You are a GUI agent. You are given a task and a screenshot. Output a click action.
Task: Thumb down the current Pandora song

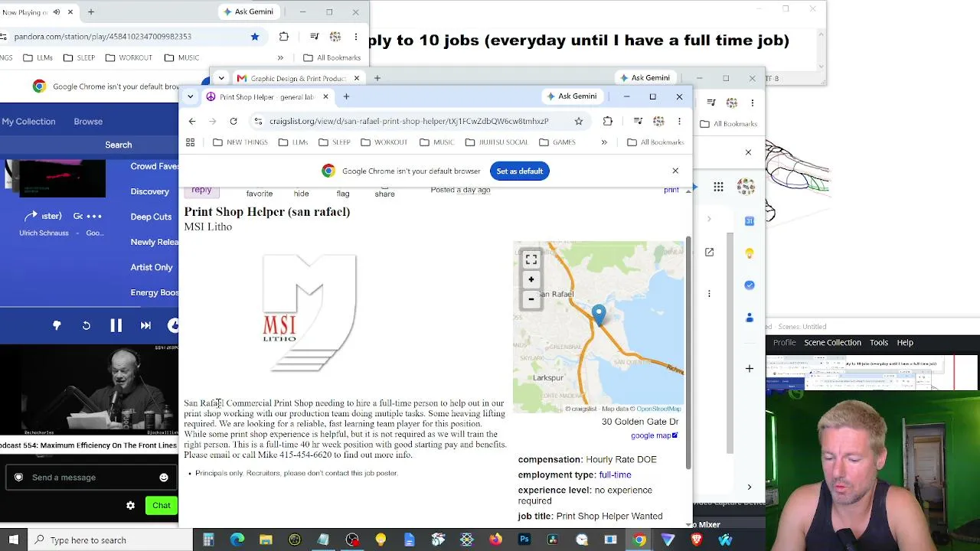57,325
